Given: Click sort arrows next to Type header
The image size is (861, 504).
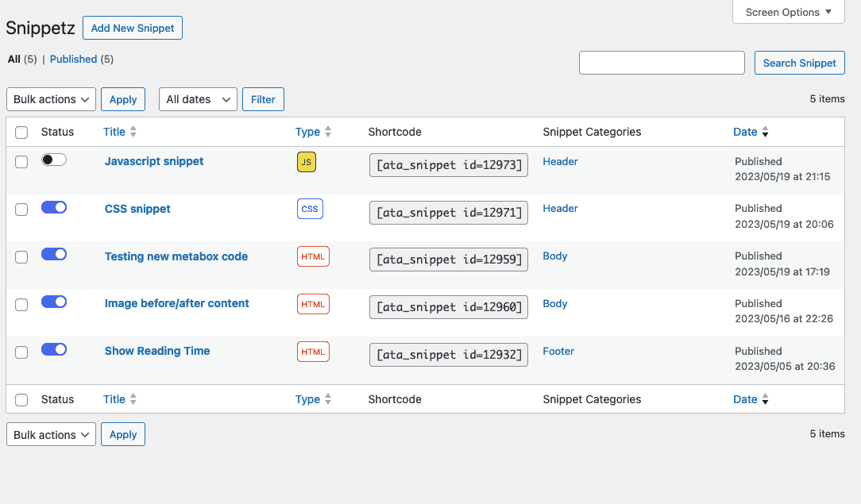Looking at the screenshot, I should pyautogui.click(x=328, y=132).
